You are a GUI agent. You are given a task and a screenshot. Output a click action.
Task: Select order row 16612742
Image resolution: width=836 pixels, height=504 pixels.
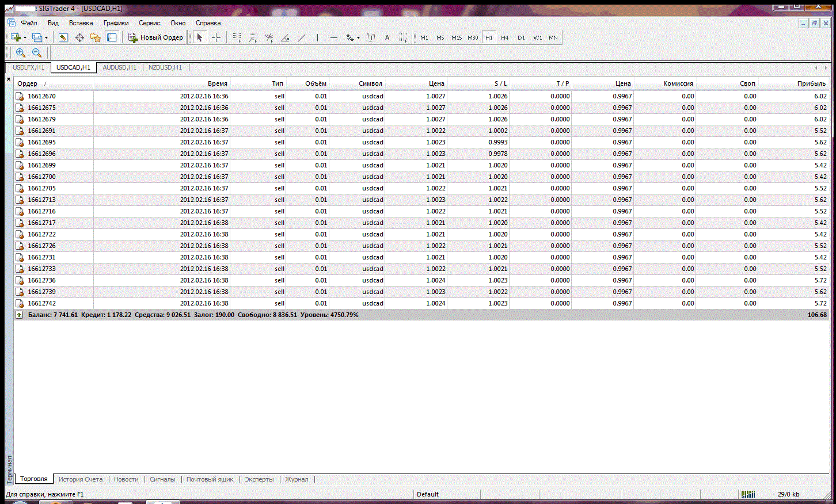coord(421,303)
